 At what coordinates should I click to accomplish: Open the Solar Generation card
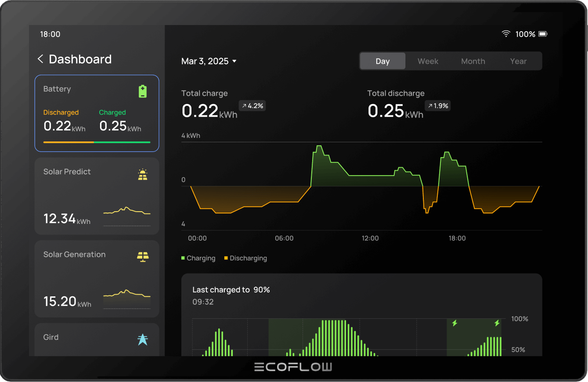97,279
